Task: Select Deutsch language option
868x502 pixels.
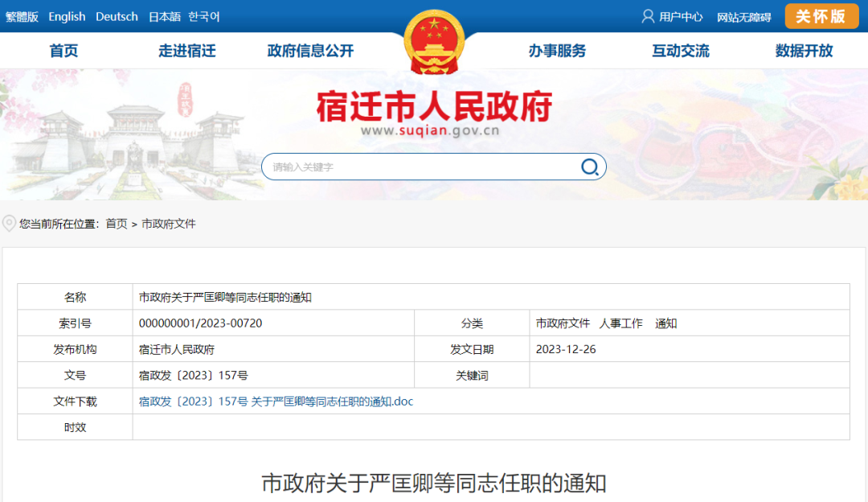Action: 117,16
